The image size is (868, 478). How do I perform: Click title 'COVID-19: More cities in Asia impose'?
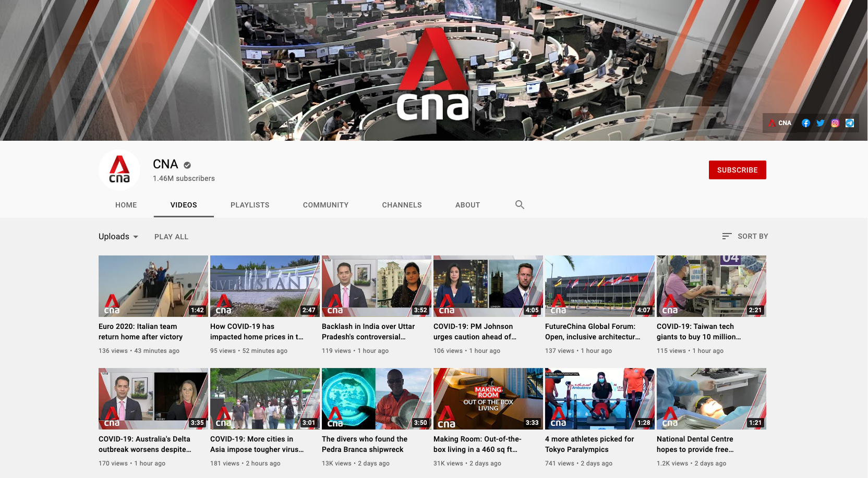coord(257,444)
